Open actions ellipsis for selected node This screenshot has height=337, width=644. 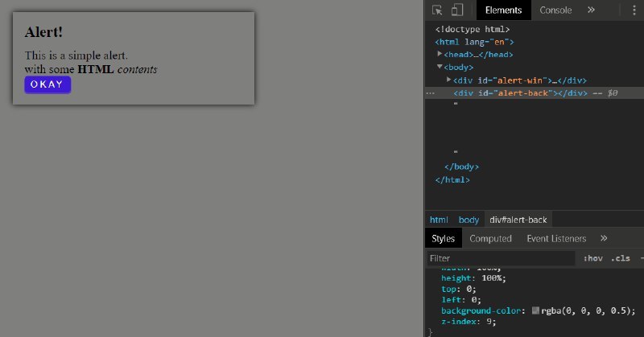[430, 93]
